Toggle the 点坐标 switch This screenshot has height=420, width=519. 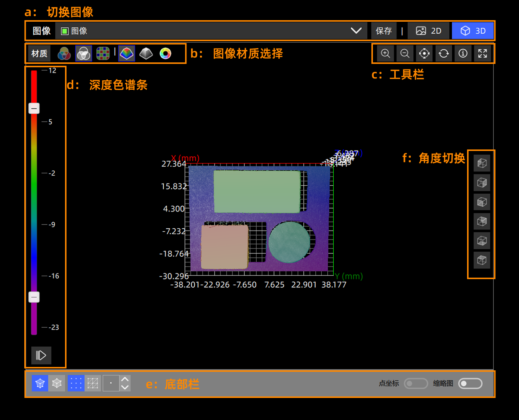pos(416,383)
